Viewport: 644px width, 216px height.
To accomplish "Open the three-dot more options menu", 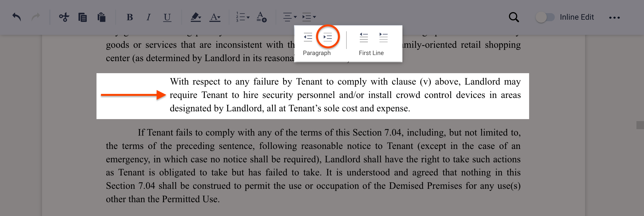I will tap(614, 17).
